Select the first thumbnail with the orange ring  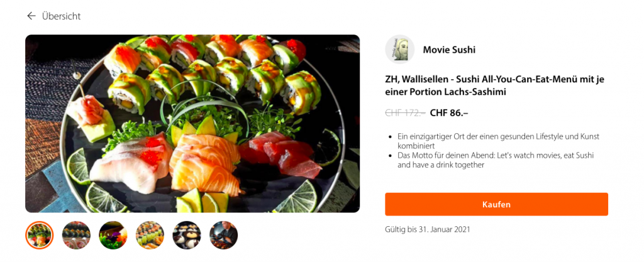point(40,235)
